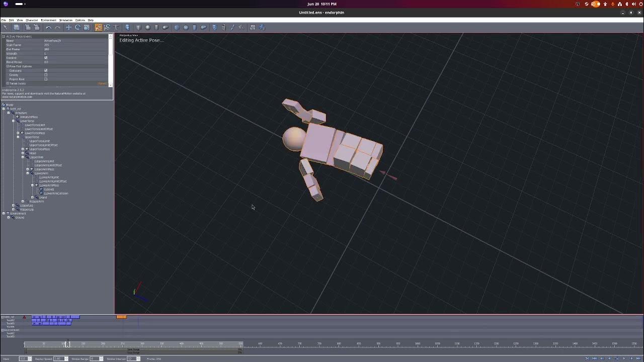
Task: Click the blue shield collision box icon
Action: [x=177, y=27]
